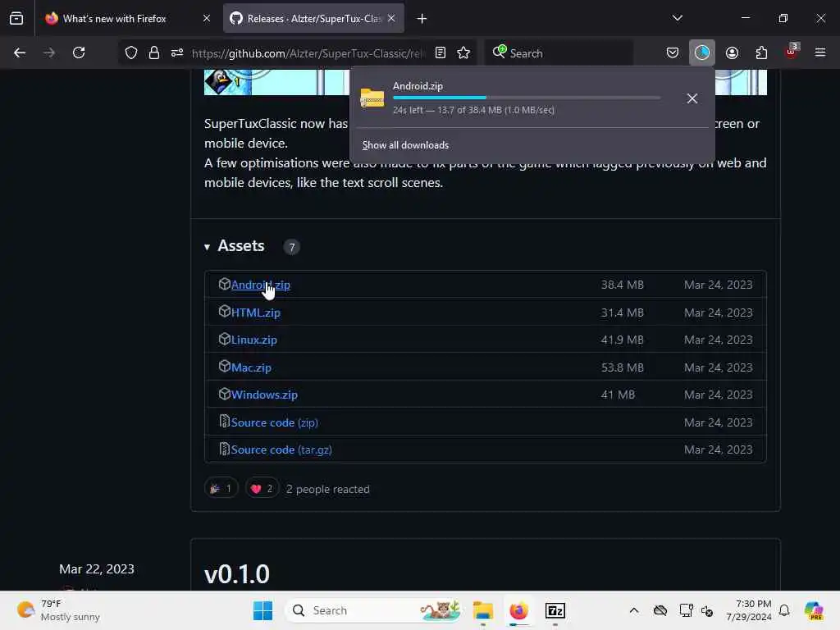Image resolution: width=840 pixels, height=630 pixels.
Task: Download the HTML.zip asset
Action: pyautogui.click(x=256, y=313)
